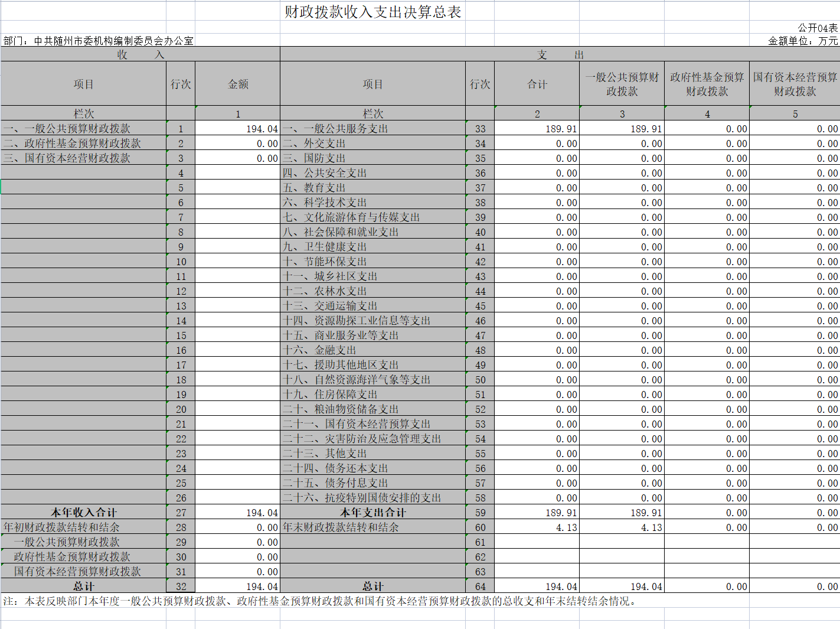Select the 年末财政拨款结转和结余 cell
The height and width of the screenshot is (629, 840).
(341, 527)
